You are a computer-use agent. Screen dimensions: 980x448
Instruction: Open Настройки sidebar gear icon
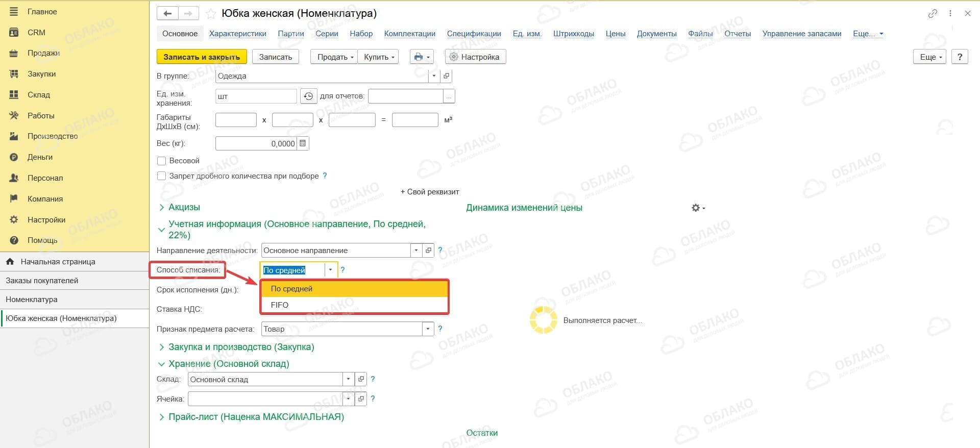[14, 219]
